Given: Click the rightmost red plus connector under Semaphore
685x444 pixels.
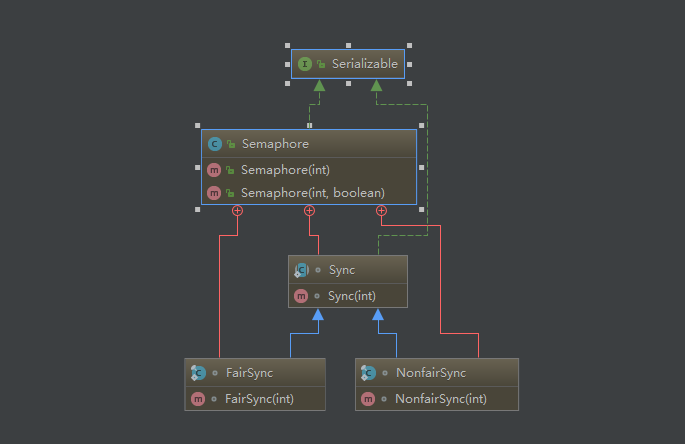Looking at the screenshot, I should coord(381,210).
